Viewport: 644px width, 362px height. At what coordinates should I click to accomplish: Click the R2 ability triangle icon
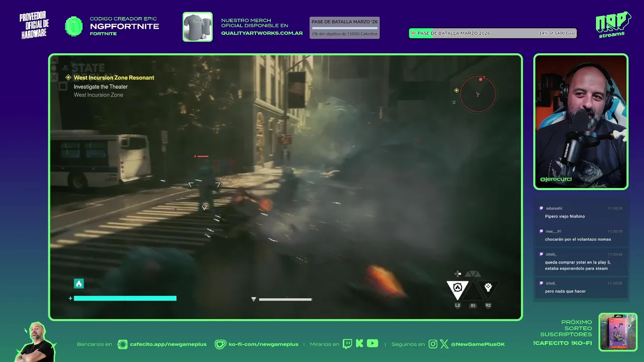488,289
